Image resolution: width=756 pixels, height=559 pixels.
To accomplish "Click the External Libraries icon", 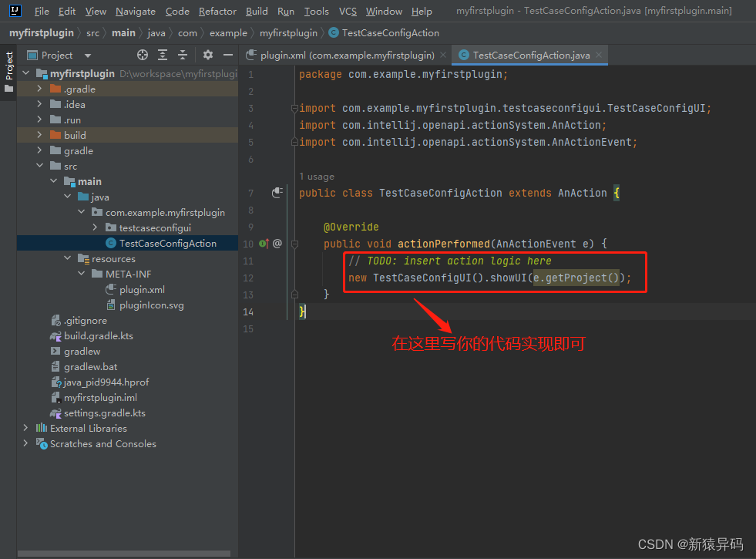I will coord(42,428).
